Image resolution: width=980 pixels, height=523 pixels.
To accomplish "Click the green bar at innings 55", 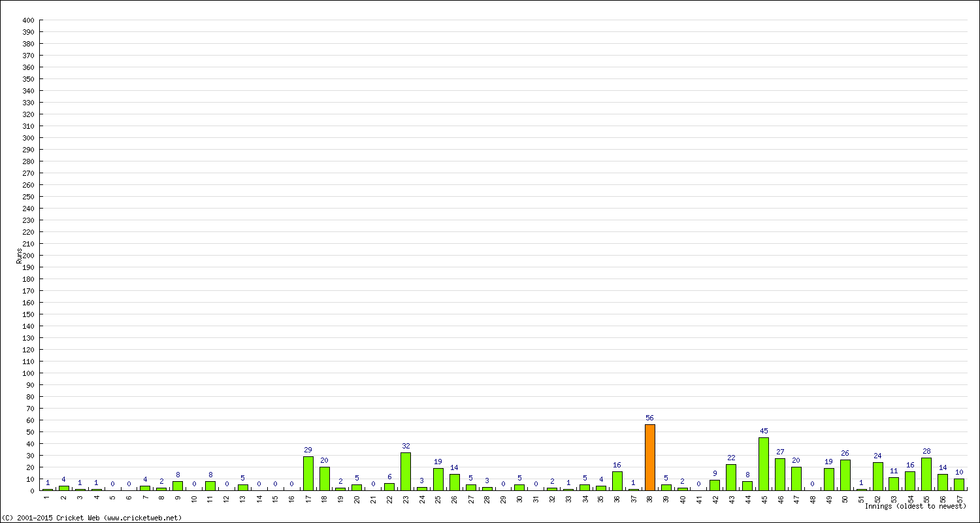I will pos(926,474).
